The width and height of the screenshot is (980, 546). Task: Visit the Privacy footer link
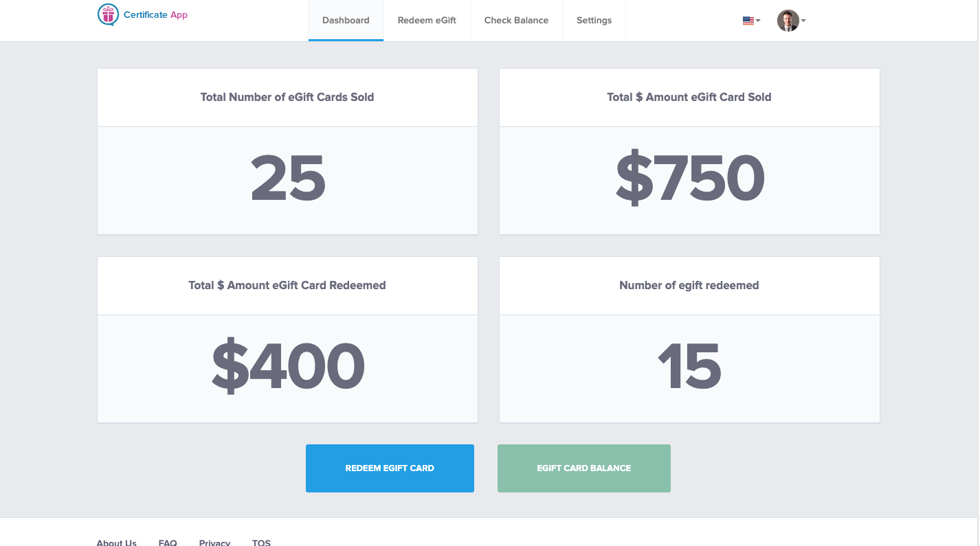[214, 542]
